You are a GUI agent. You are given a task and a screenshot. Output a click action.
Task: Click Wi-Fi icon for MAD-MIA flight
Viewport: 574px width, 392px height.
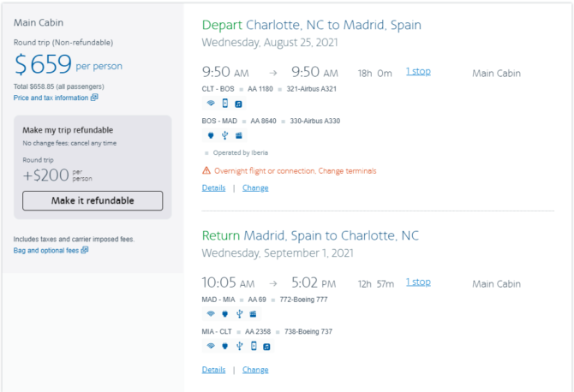(x=211, y=314)
